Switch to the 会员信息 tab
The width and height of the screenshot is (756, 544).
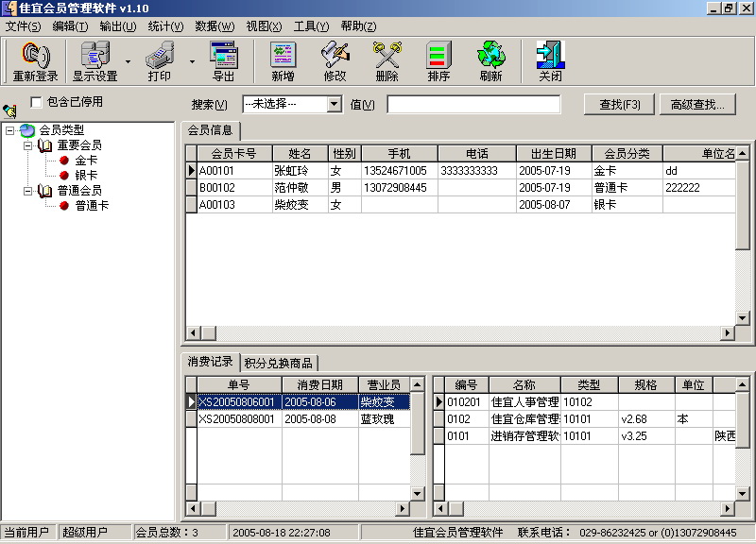coord(210,130)
